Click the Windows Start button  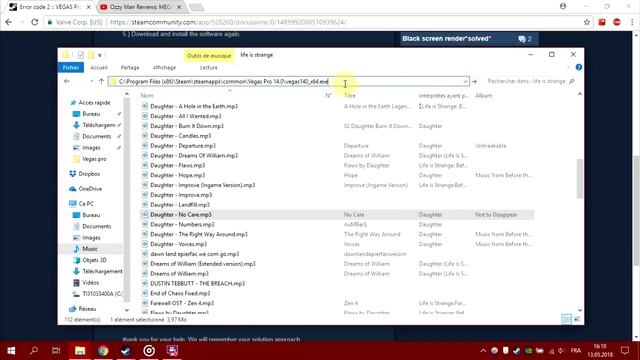click(11, 351)
